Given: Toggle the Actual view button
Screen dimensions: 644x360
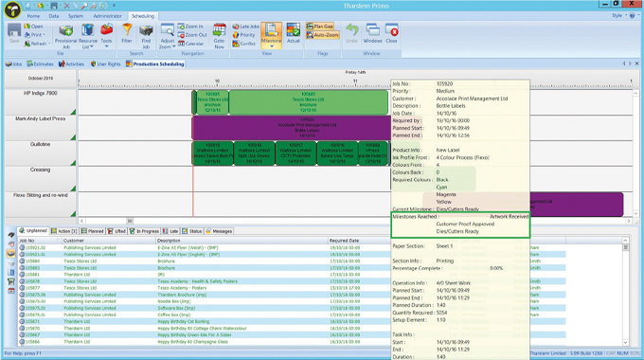Looking at the screenshot, I should 294,33.
